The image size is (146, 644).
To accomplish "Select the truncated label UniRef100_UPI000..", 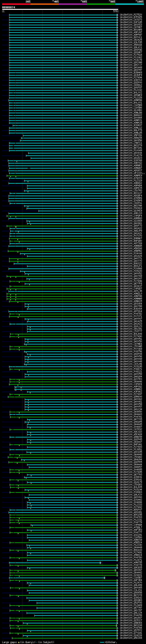I will coord(132,173).
